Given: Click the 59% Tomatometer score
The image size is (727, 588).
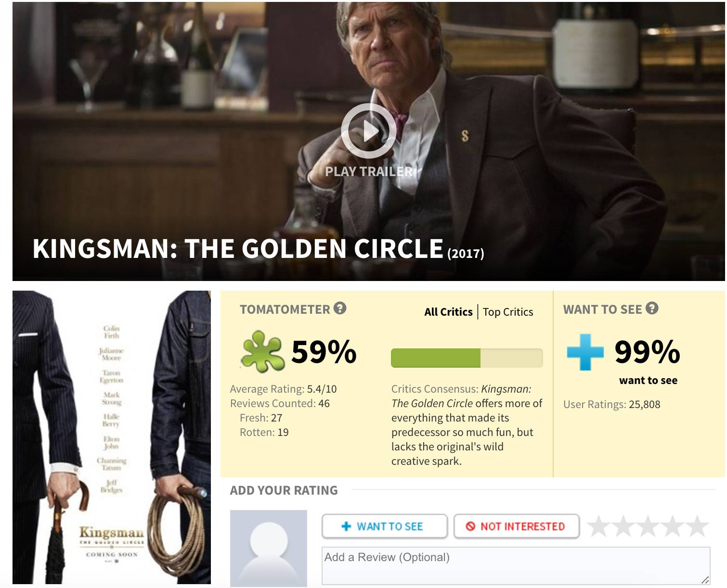Looking at the screenshot, I should pyautogui.click(x=324, y=352).
